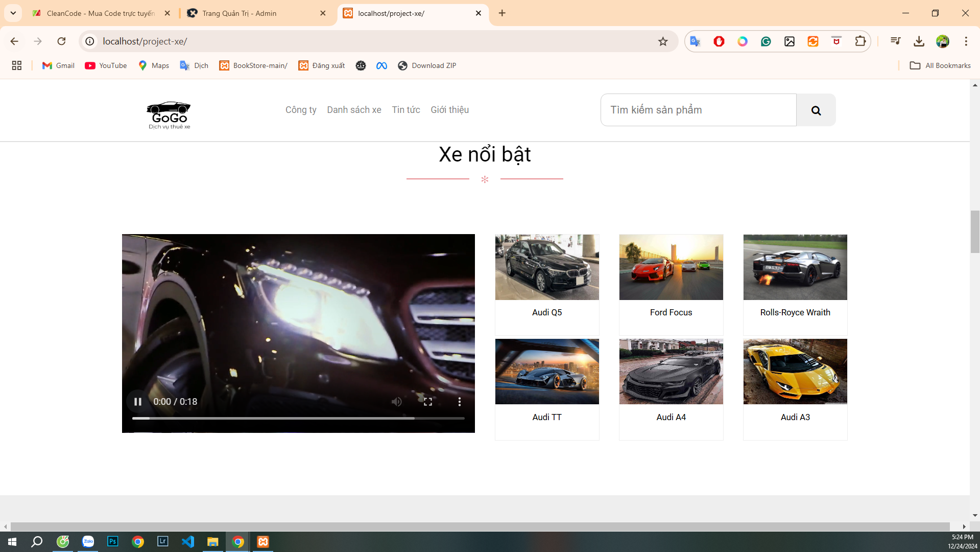Image resolution: width=980 pixels, height=552 pixels.
Task: Open Windows taskbar search
Action: (x=37, y=542)
